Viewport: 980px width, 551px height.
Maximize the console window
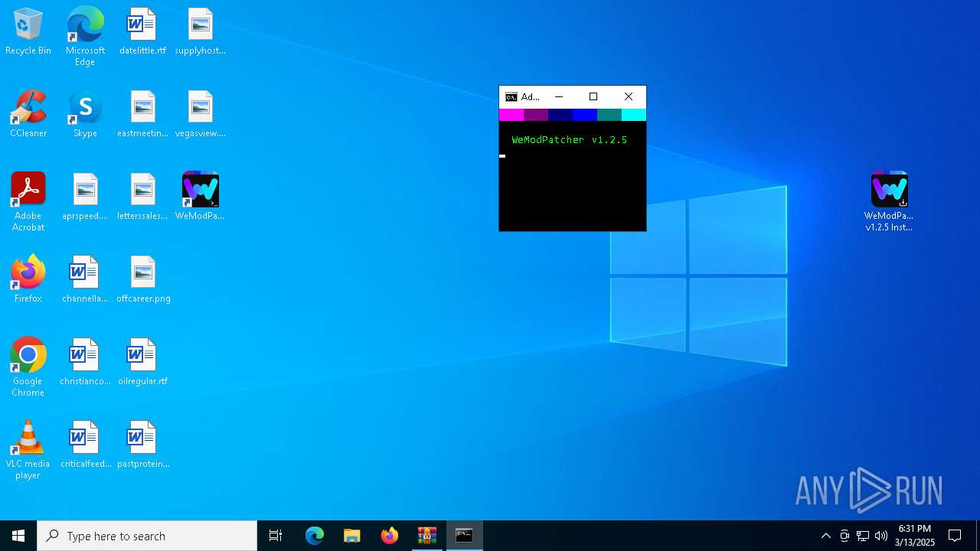[x=593, y=97]
